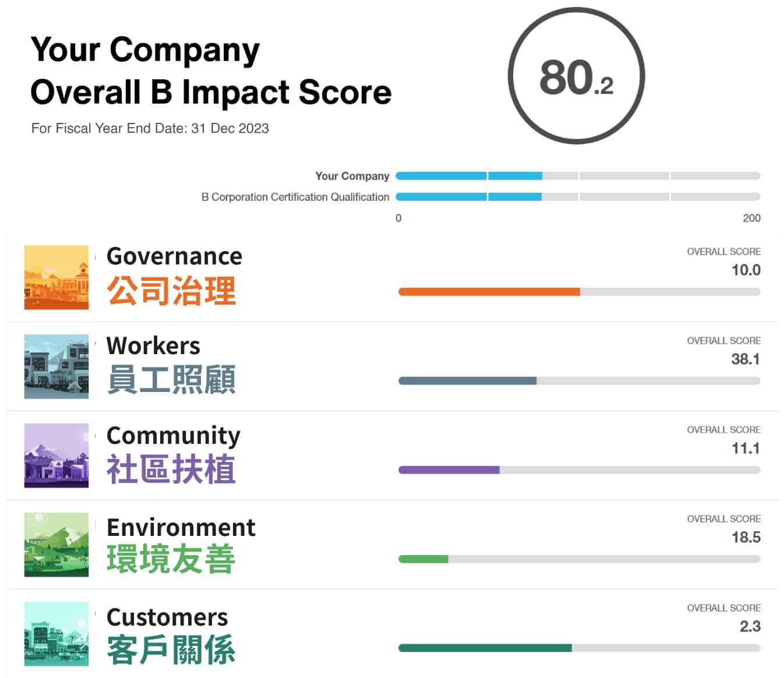Click the Governance heading text

click(x=174, y=256)
